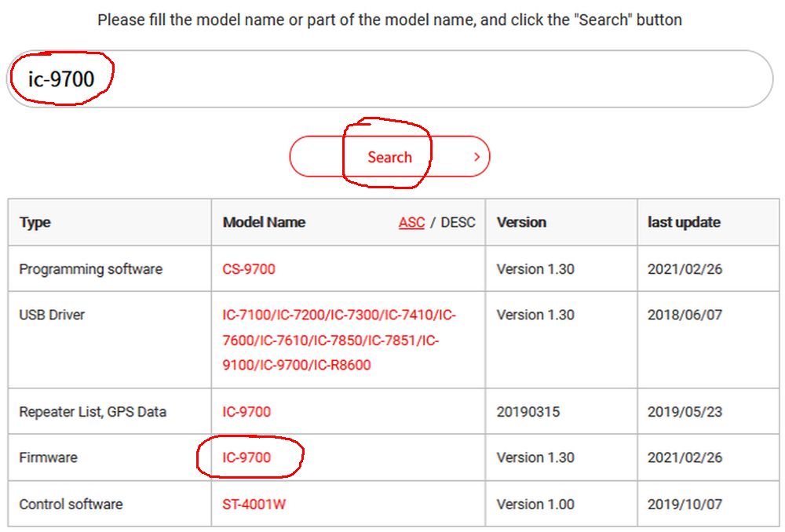The width and height of the screenshot is (785, 532).
Task: Open the ST-4001W control software link
Action: [254, 504]
